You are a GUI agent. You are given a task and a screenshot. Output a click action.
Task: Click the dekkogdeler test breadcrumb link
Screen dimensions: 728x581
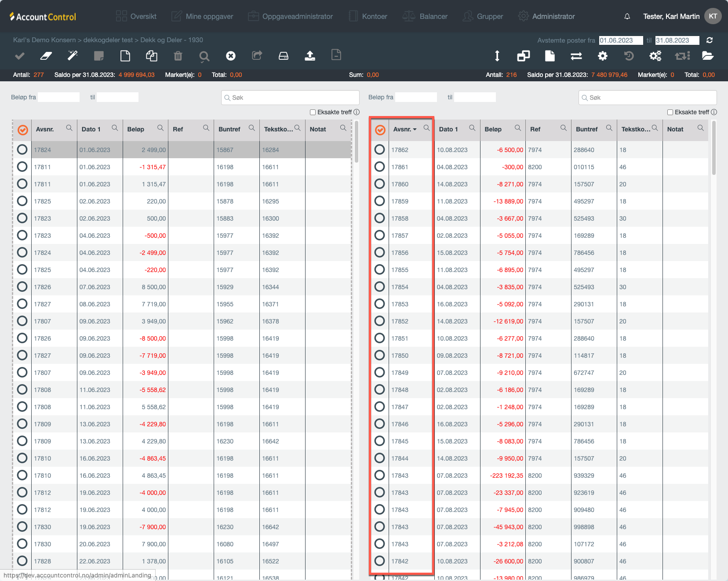108,40
